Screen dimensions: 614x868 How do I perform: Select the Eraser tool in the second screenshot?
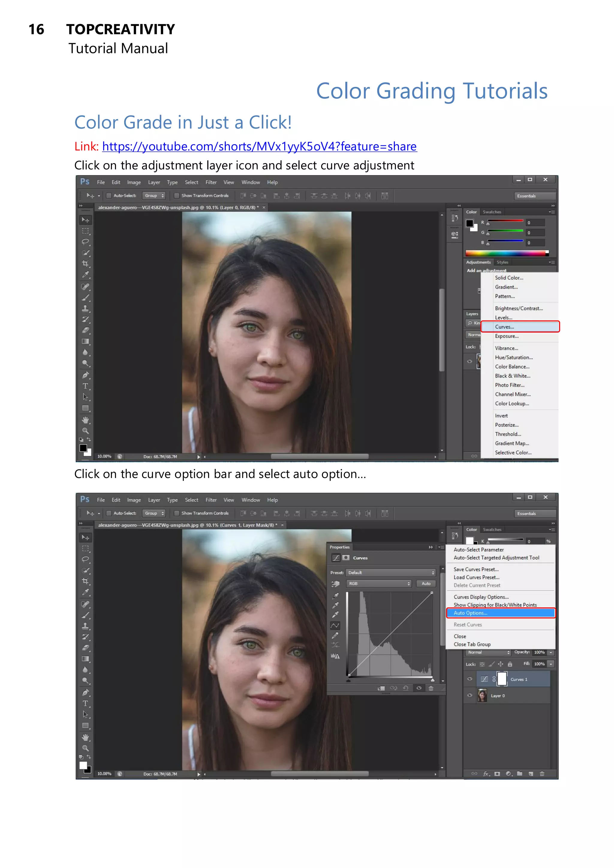85,648
